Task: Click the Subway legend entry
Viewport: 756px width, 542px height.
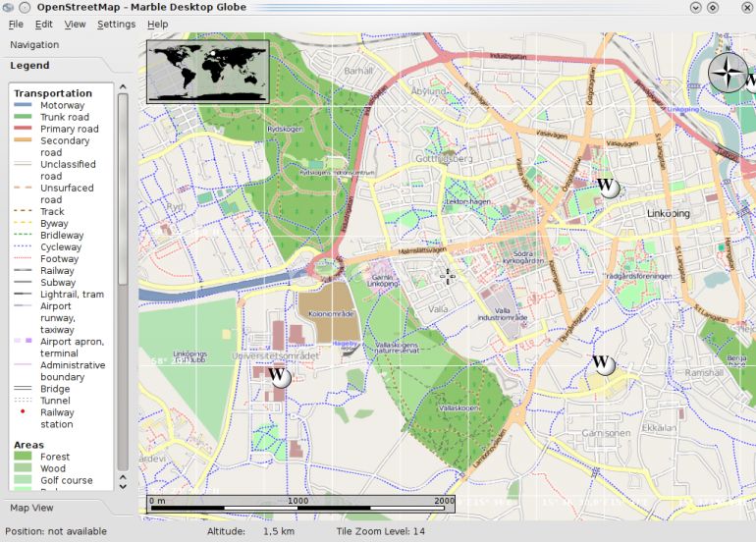Action: pos(58,283)
